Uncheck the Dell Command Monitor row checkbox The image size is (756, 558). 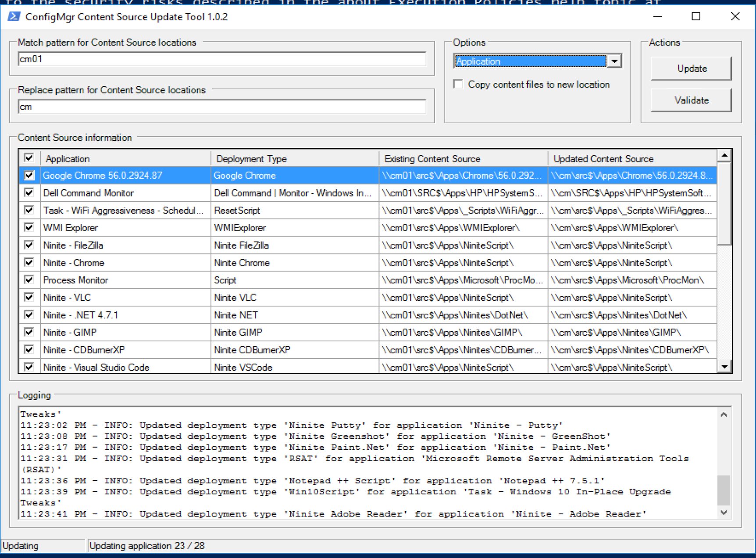click(29, 193)
